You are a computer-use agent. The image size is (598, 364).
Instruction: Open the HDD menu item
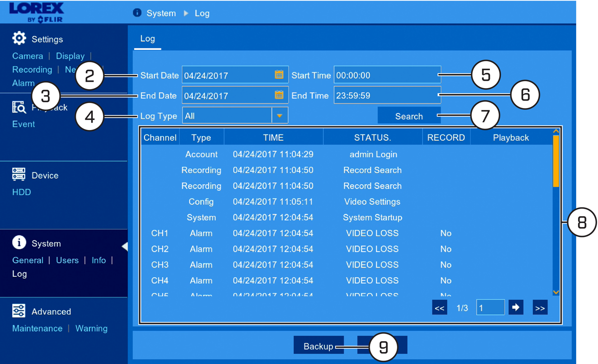[21, 192]
